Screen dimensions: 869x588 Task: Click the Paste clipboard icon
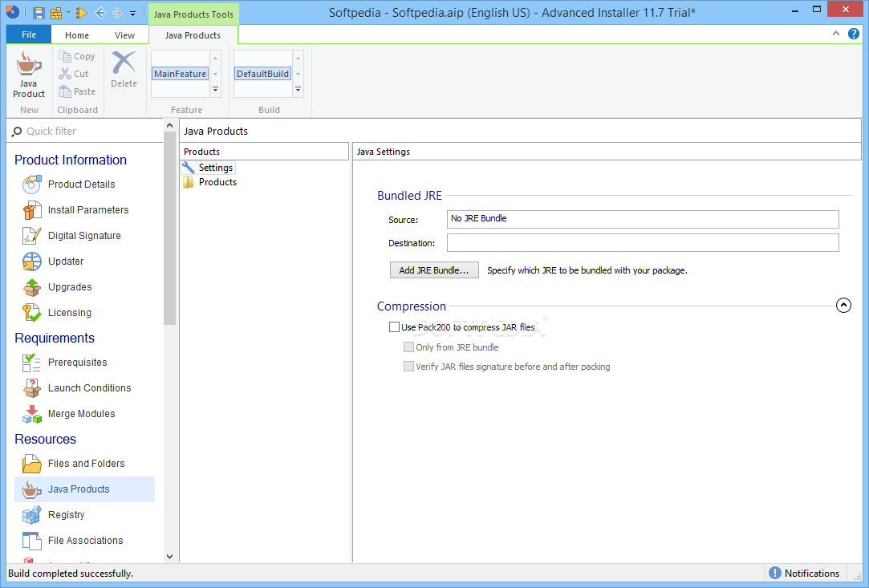[65, 91]
